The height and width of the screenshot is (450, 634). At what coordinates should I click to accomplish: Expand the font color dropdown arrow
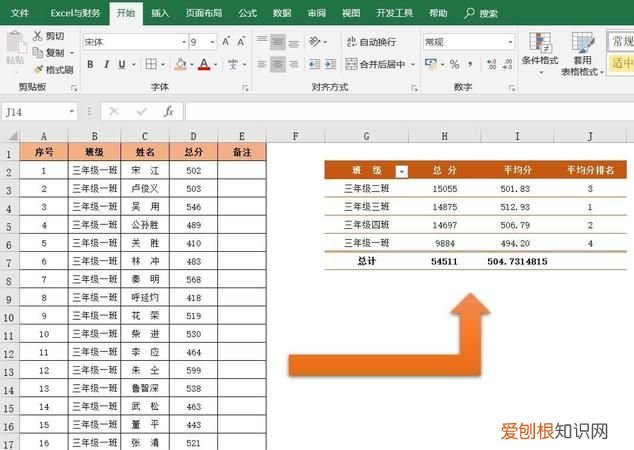pos(216,65)
